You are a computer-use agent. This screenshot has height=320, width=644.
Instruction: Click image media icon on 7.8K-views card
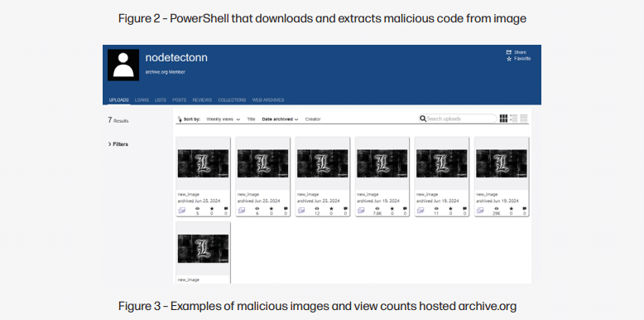(x=361, y=211)
